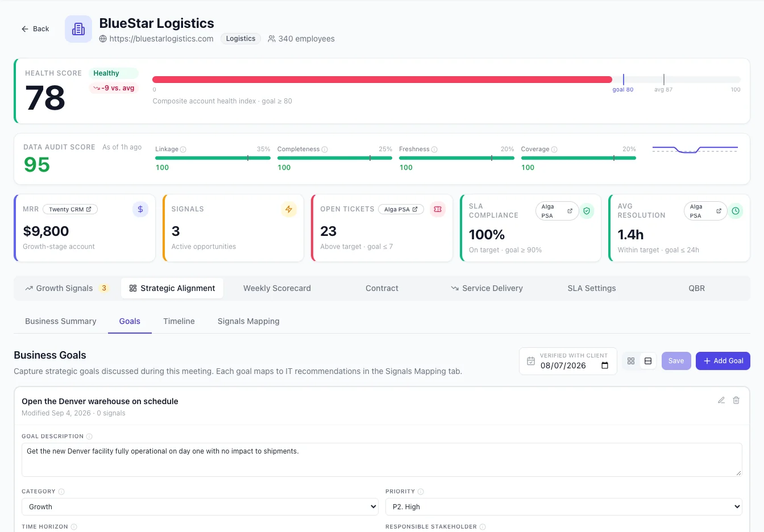Click the Avg Resolution clock icon

coord(736,211)
